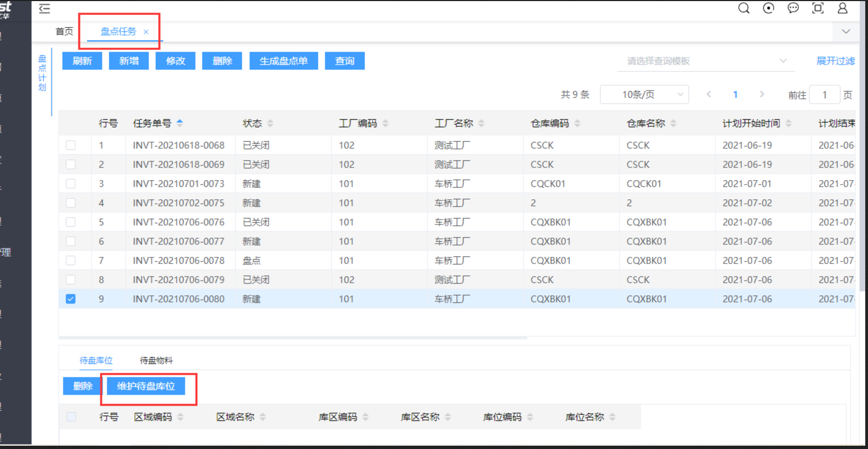Check the row INVT-20210706-0077 box

[x=71, y=242]
